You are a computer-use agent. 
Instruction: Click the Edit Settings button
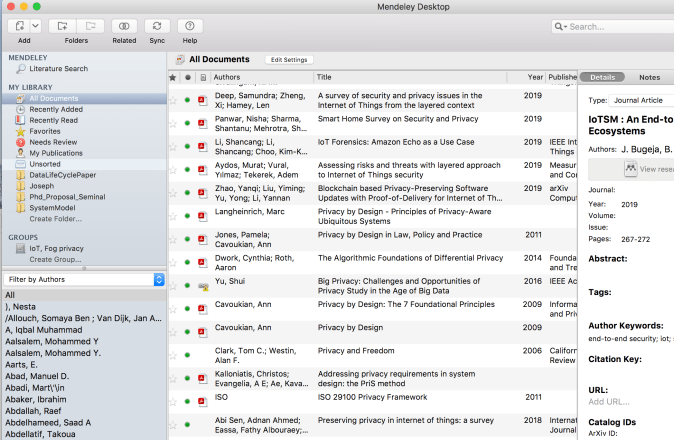pos(289,60)
